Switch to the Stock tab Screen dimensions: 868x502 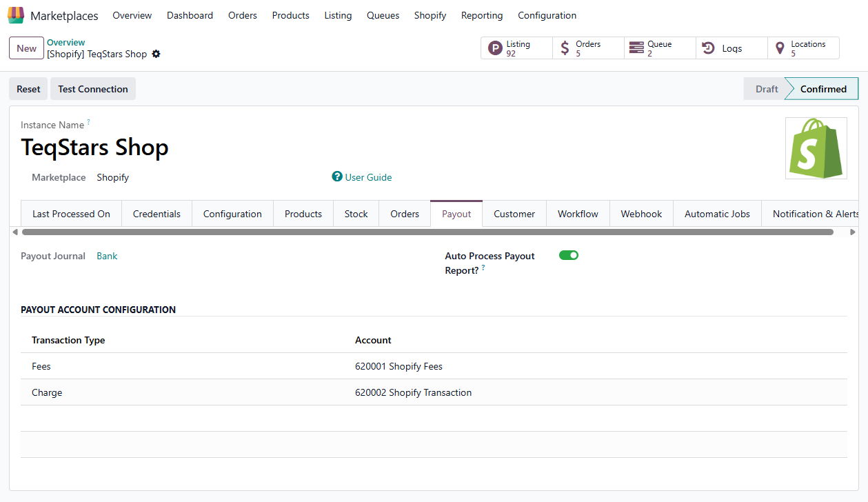(x=356, y=214)
